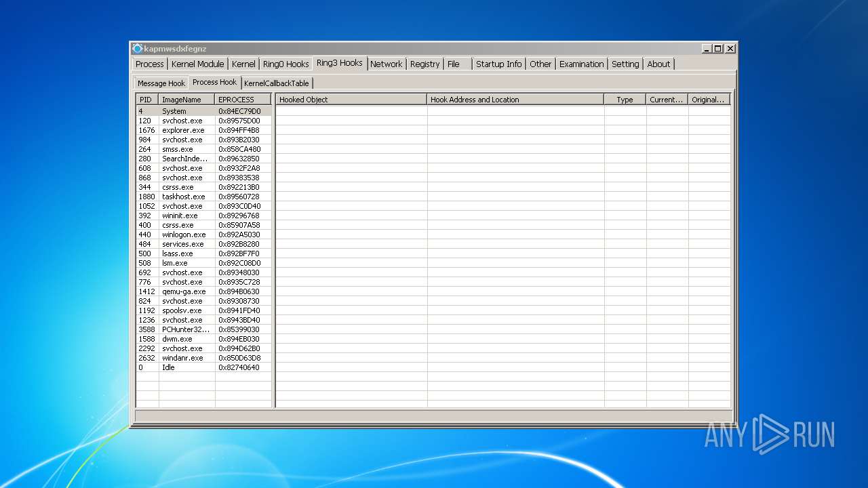Select the dwm.exe process row
This screenshot has height=488, width=868.
click(203, 339)
